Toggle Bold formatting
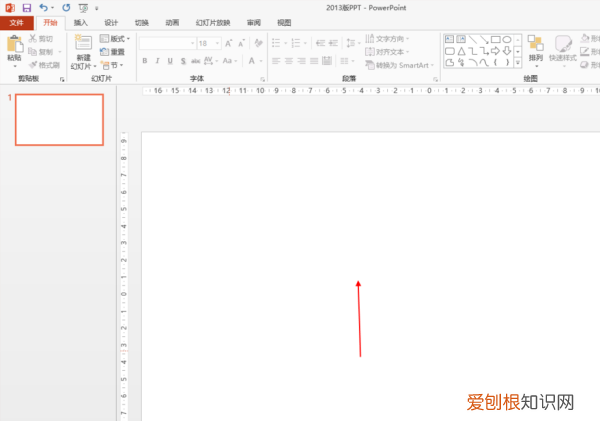 point(145,61)
